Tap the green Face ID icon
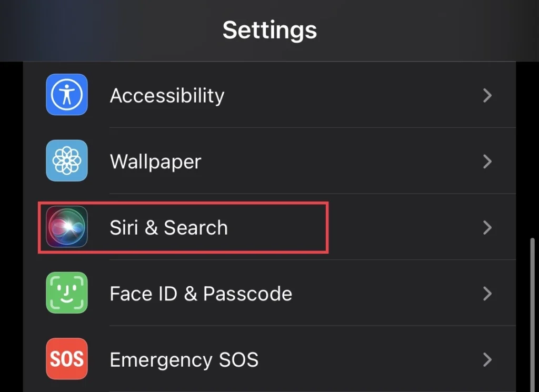 pyautogui.click(x=67, y=293)
